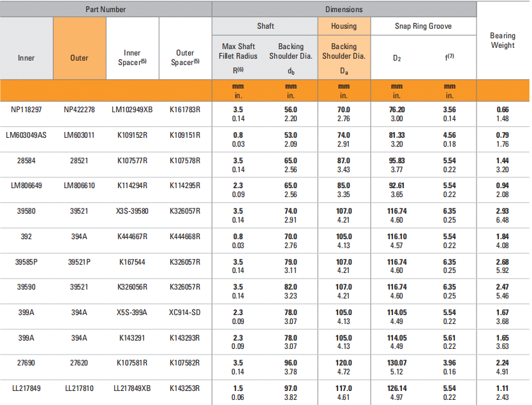Click the "Max Shaft Fillet Radius" header
Image resolution: width=532 pixels, height=405 pixels.
click(238, 51)
